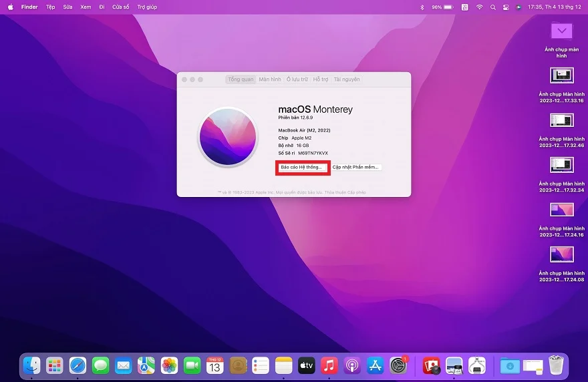Open the Apple menu
The width and height of the screenshot is (588, 382).
click(11, 7)
